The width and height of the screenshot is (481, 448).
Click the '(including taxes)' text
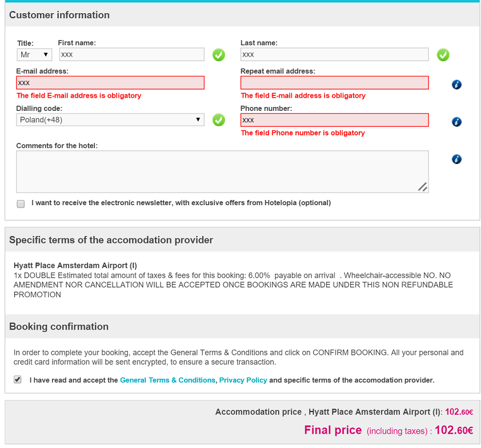coord(397,431)
